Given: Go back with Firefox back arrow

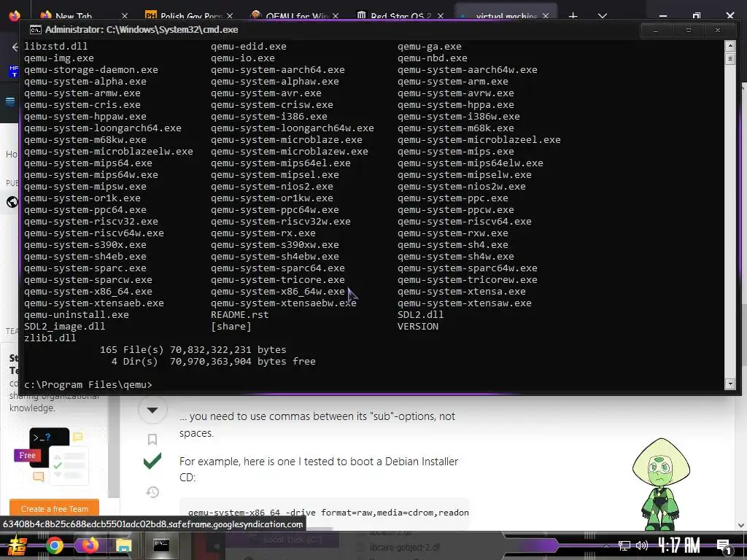Looking at the screenshot, I should [15, 47].
